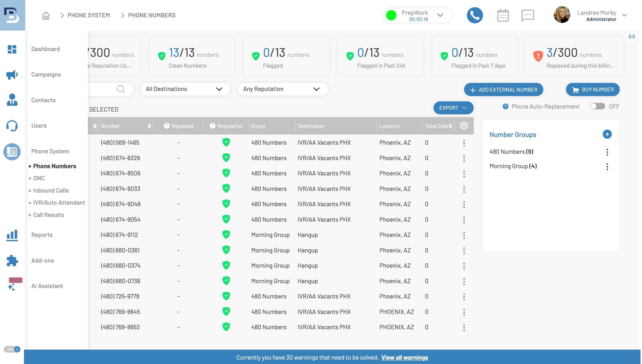
Task: Open the chat messages icon
Action: [x=528, y=15]
